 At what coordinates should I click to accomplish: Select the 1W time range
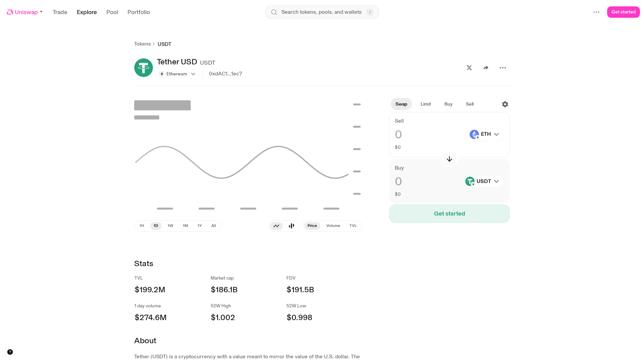pos(170,226)
